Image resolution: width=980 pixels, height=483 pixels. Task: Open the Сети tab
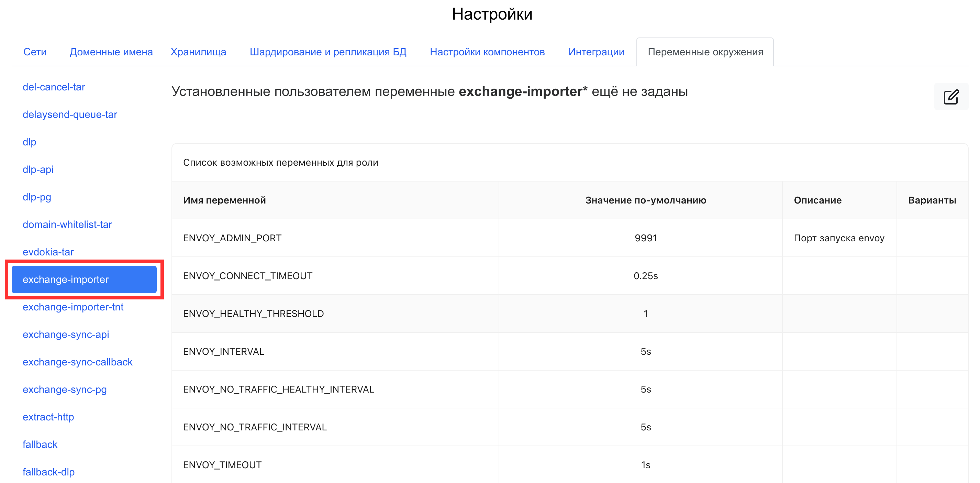(x=35, y=52)
